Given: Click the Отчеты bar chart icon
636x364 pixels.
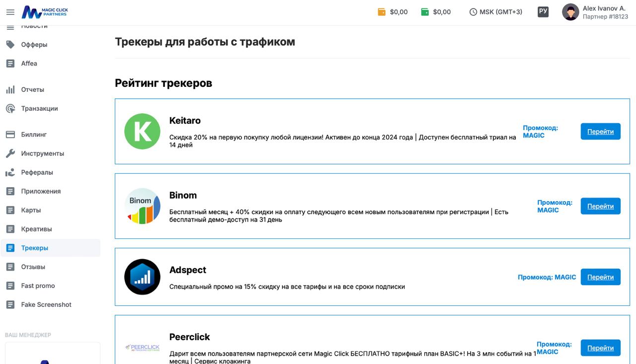Looking at the screenshot, I should coord(10,90).
